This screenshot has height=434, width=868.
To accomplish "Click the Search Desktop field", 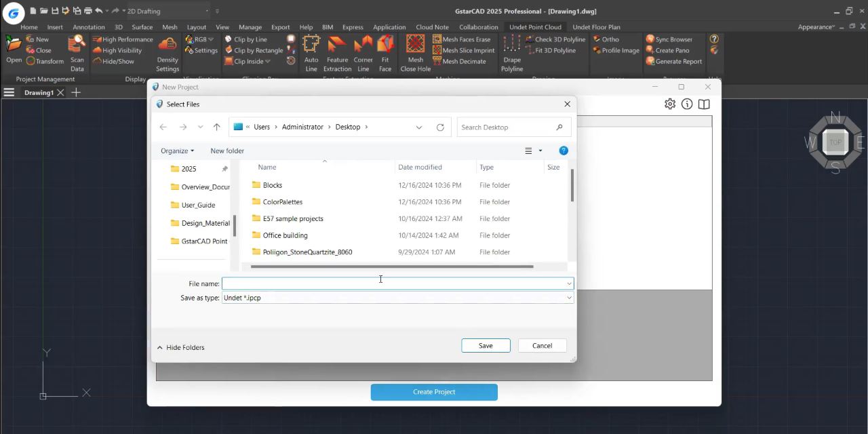I will point(513,127).
